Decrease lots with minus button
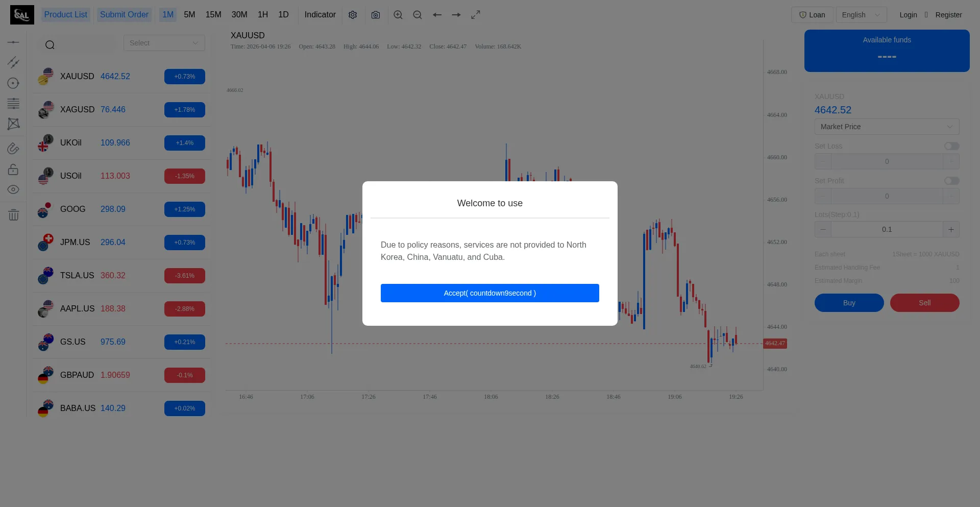 coord(823,229)
